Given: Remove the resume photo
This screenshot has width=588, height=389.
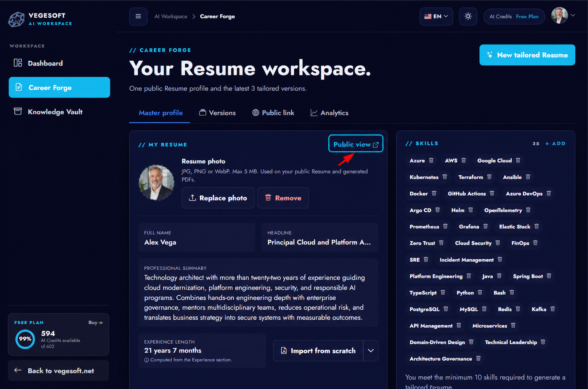Looking at the screenshot, I should pyautogui.click(x=283, y=198).
